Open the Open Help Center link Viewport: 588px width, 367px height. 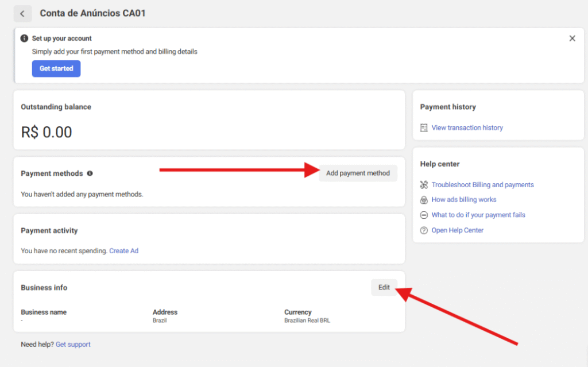click(458, 230)
